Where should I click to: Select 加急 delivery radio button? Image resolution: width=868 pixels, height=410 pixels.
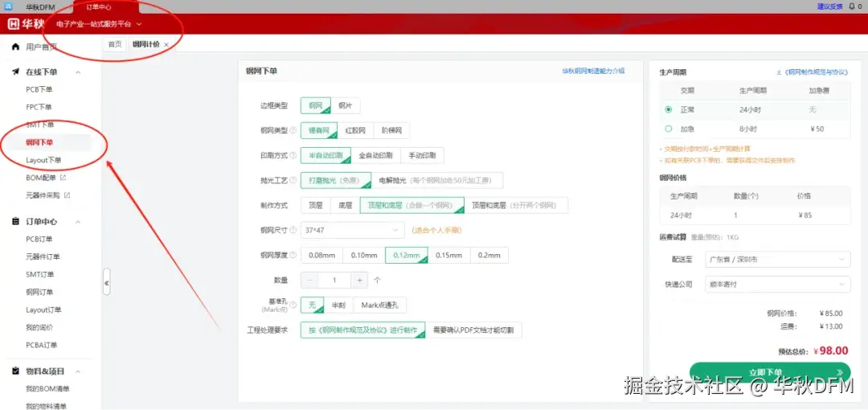tap(669, 129)
